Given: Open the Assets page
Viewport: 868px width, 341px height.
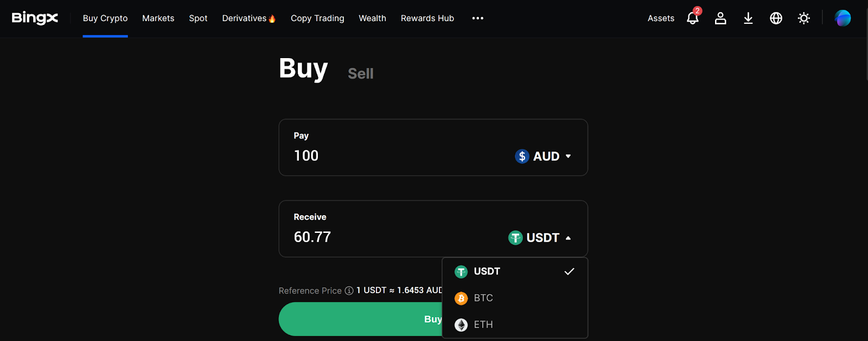Looking at the screenshot, I should [x=660, y=18].
